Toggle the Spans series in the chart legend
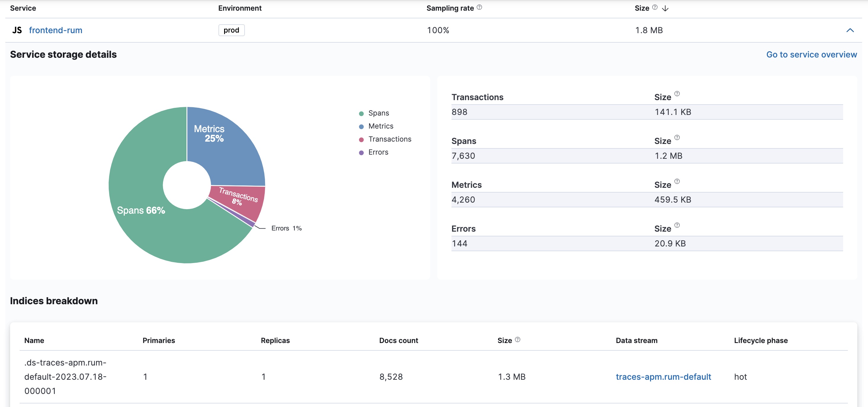Screen dimensions: 868x407 pyautogui.click(x=378, y=113)
